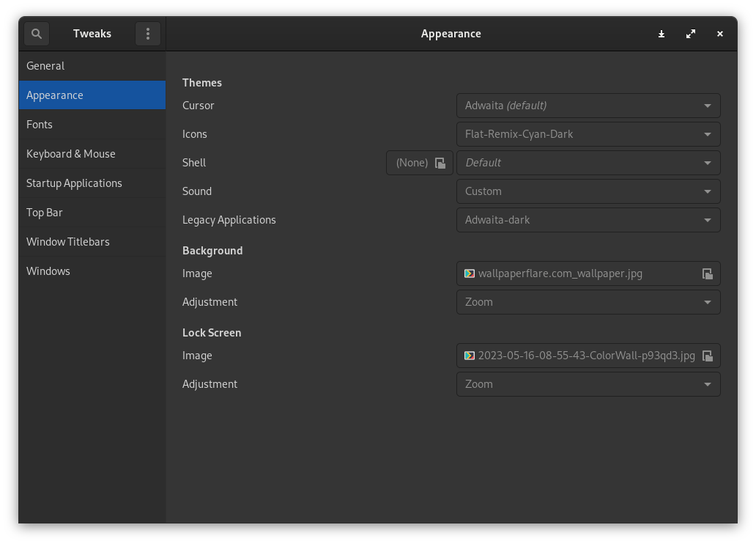
Task: Click the Shell theme file chooser icon
Action: tap(440, 163)
